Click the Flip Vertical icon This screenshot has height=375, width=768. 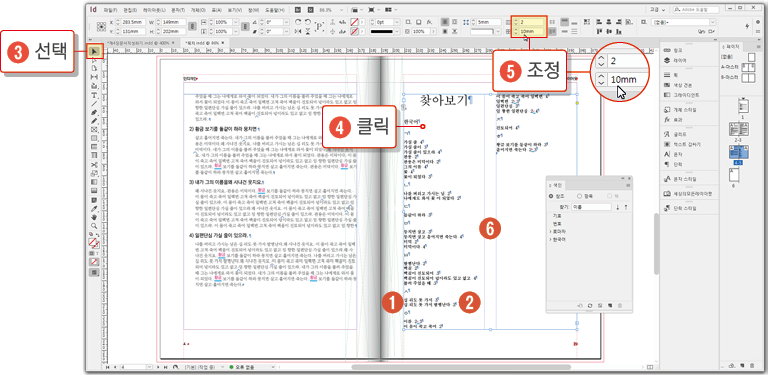(x=308, y=31)
